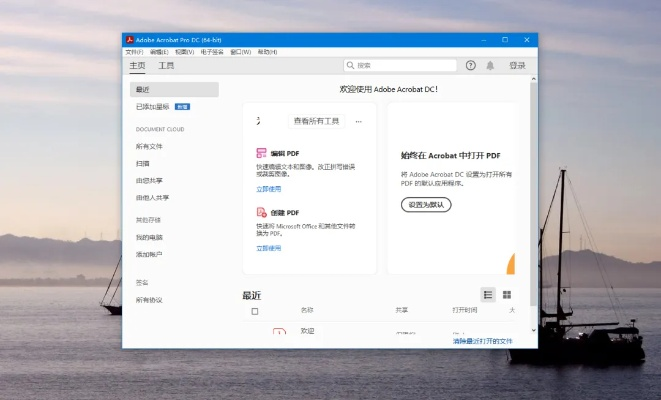Click the 打开时间 column header
The image size is (661, 400).
coord(465,310)
